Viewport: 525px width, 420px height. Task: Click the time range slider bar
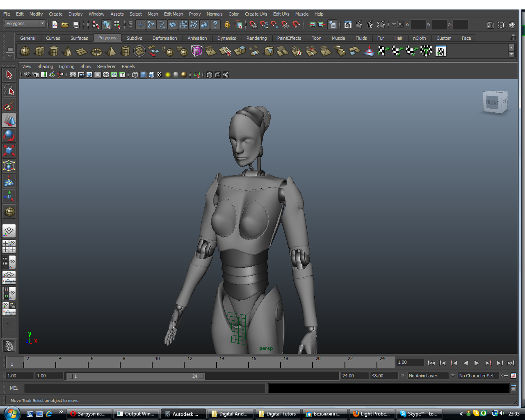(135, 376)
